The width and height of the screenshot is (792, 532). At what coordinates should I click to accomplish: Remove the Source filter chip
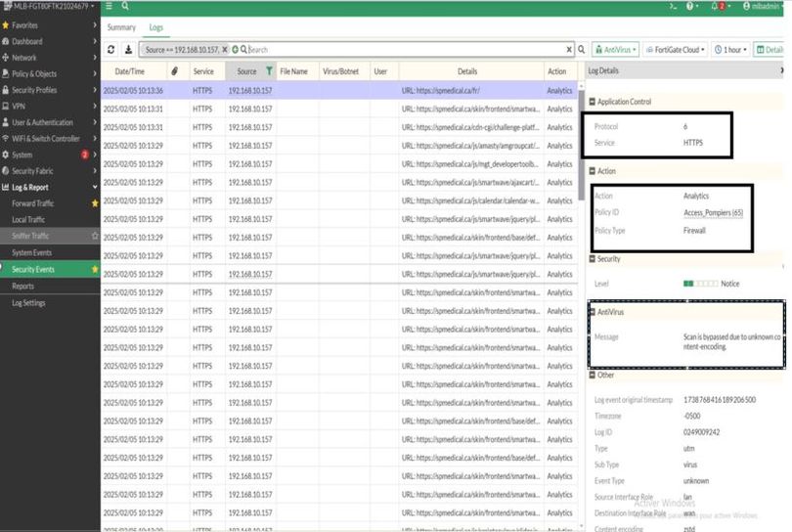(x=225, y=50)
